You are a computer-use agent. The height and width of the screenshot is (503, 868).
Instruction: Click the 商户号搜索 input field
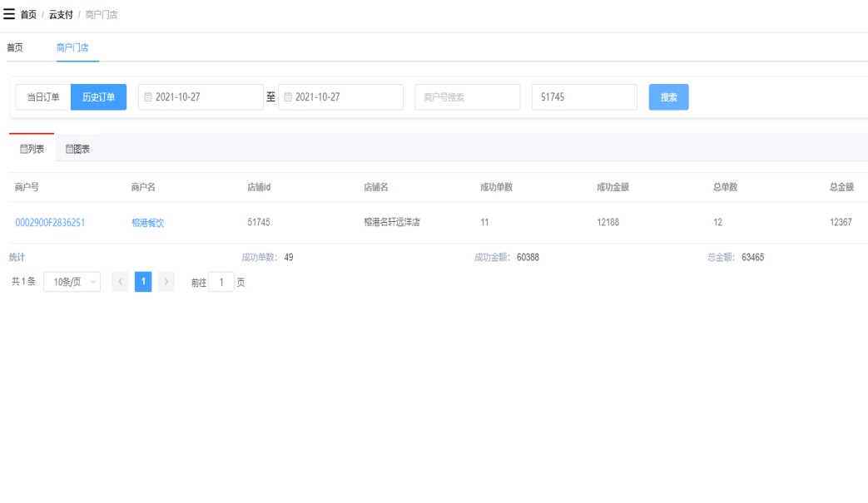[467, 97]
